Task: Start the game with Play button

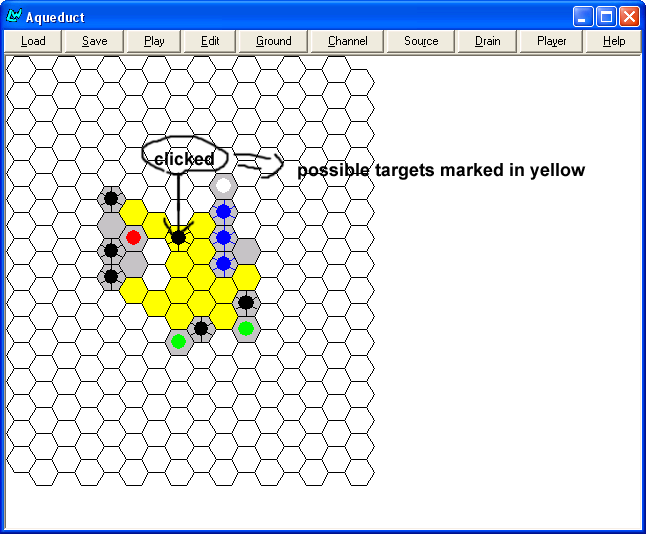Action: pyautogui.click(x=154, y=41)
